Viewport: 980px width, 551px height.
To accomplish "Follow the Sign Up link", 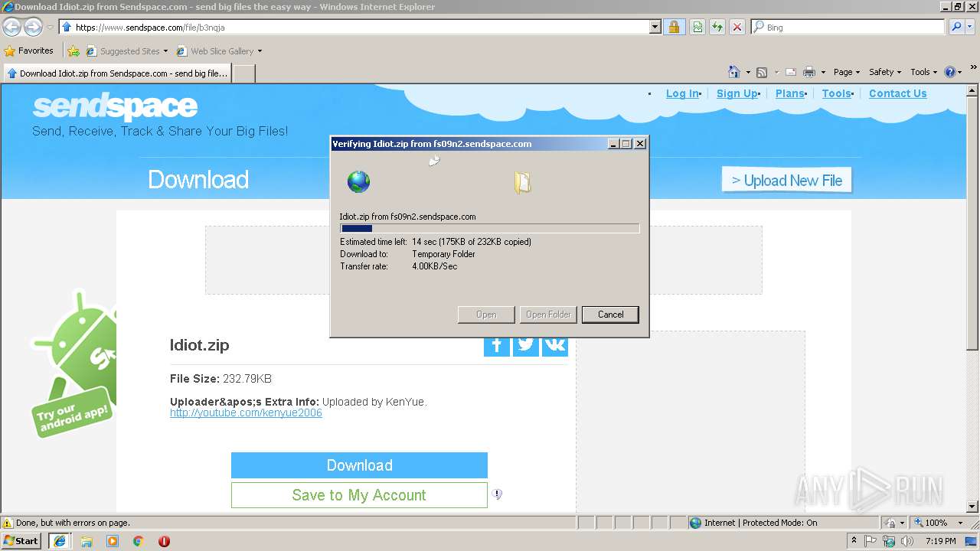I will [x=737, y=93].
